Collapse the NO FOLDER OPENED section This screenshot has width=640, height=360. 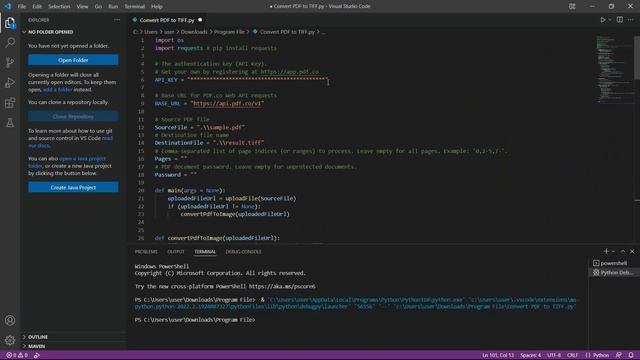point(73,32)
